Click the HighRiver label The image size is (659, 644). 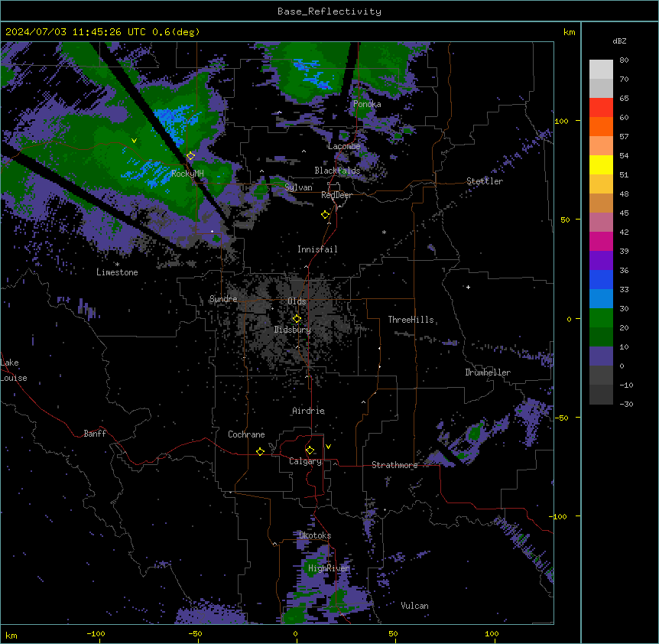coord(329,568)
